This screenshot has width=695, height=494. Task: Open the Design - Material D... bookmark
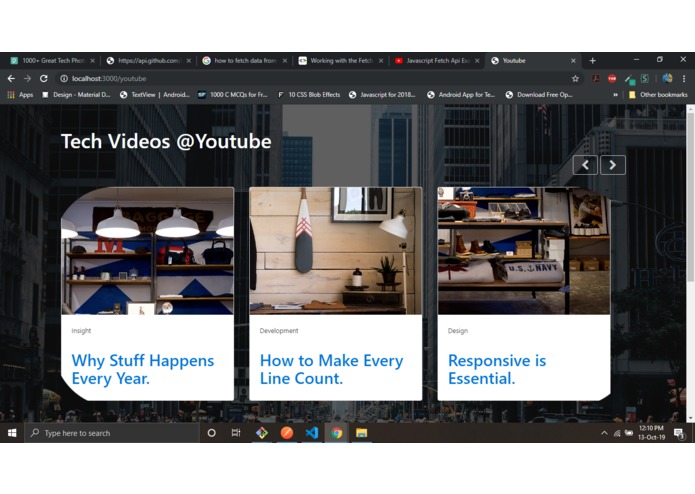point(76,95)
